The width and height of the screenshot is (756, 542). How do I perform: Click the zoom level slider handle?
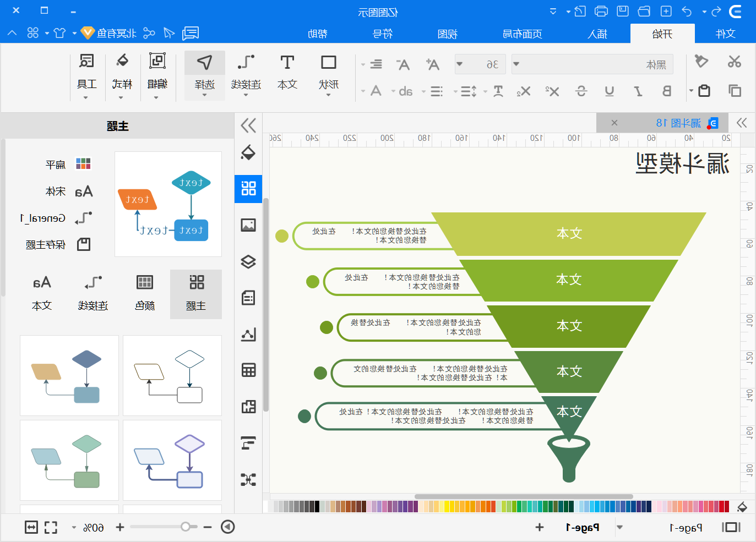(x=186, y=527)
